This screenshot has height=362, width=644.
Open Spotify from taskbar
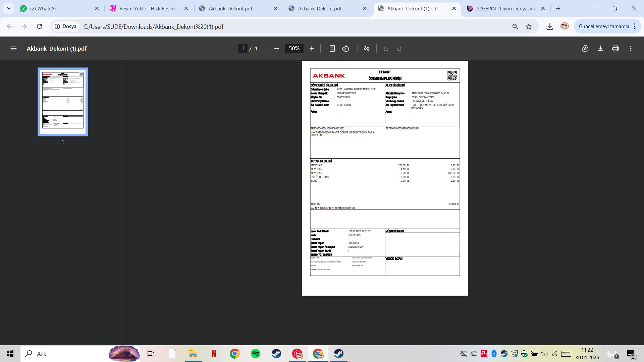click(256, 354)
